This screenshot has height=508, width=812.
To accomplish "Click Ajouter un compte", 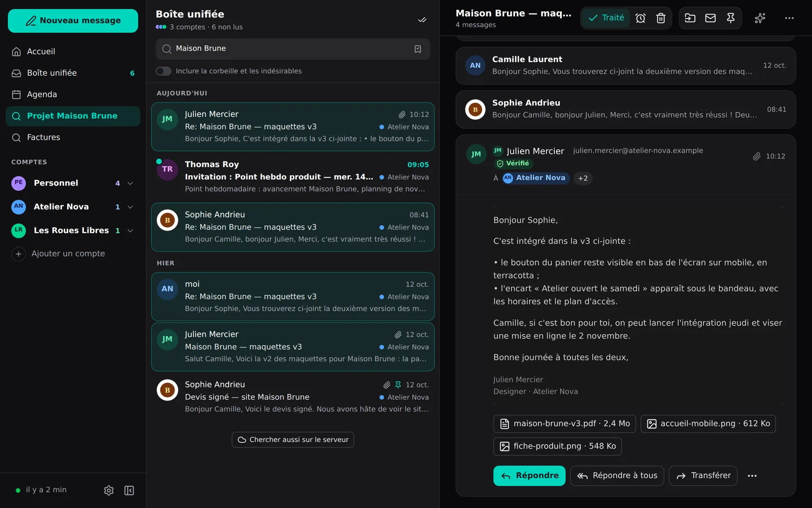I will pos(58,254).
